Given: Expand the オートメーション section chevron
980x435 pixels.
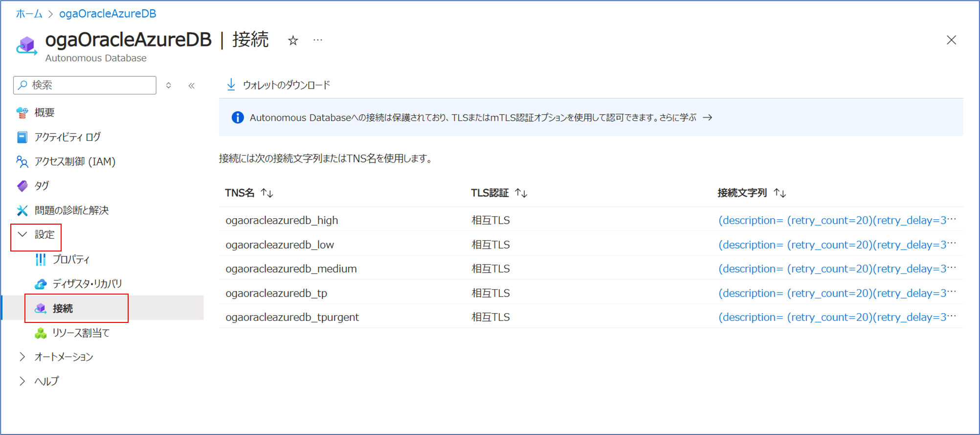Looking at the screenshot, I should [22, 357].
